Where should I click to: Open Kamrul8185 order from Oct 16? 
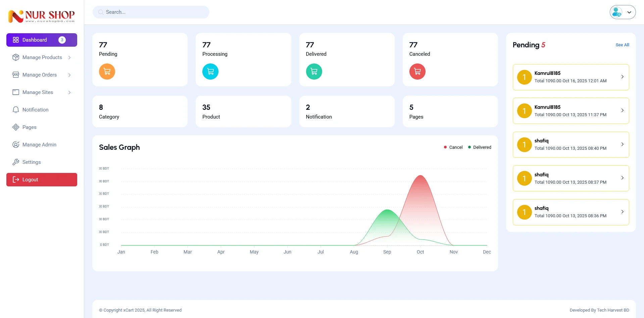(x=571, y=77)
